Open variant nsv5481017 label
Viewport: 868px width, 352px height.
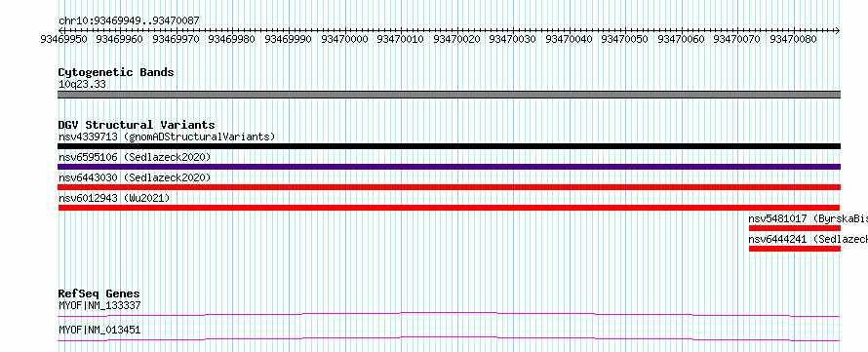click(809, 218)
